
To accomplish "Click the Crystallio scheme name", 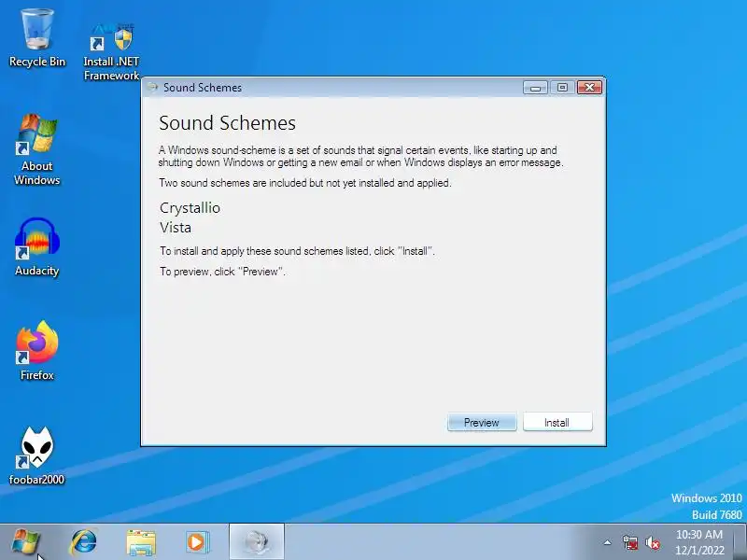I will pos(190,208).
